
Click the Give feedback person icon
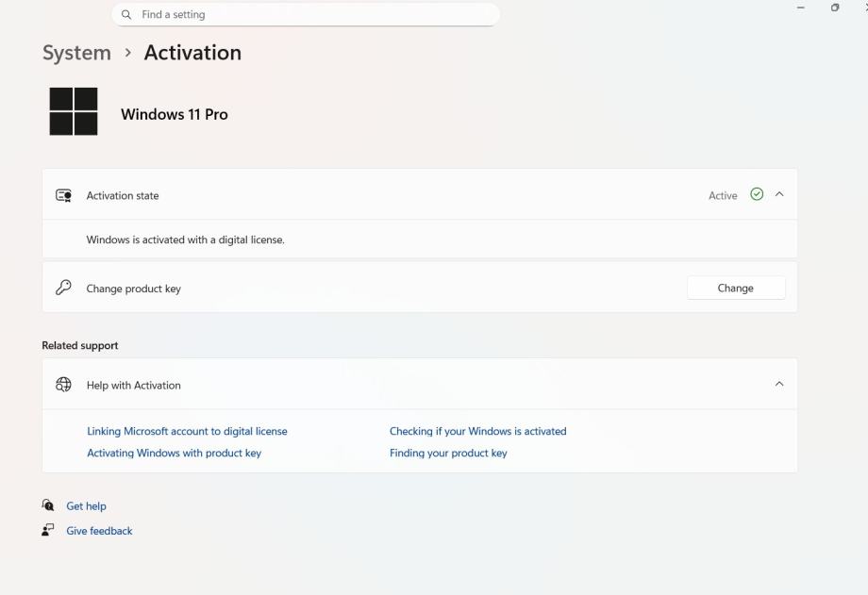pos(48,531)
